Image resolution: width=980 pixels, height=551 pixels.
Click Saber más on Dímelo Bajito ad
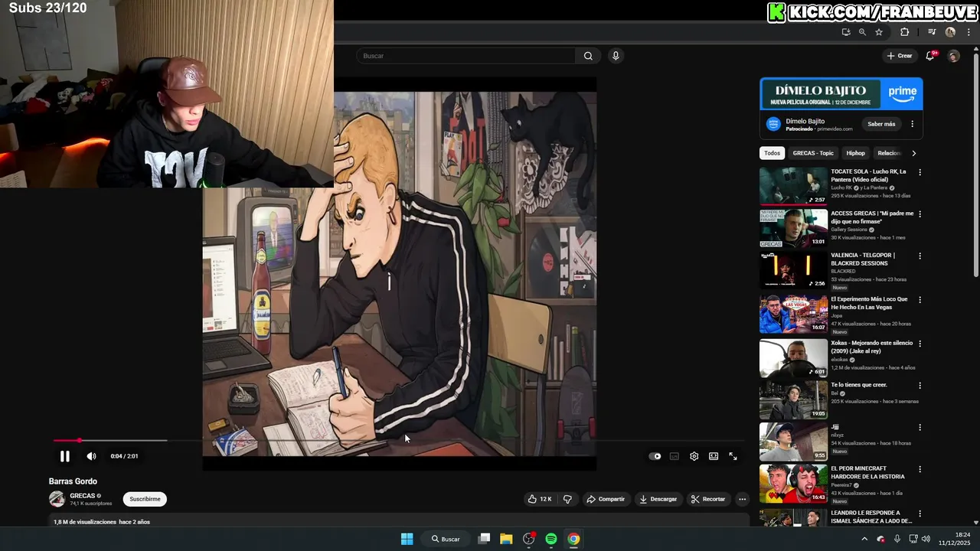[x=881, y=124]
